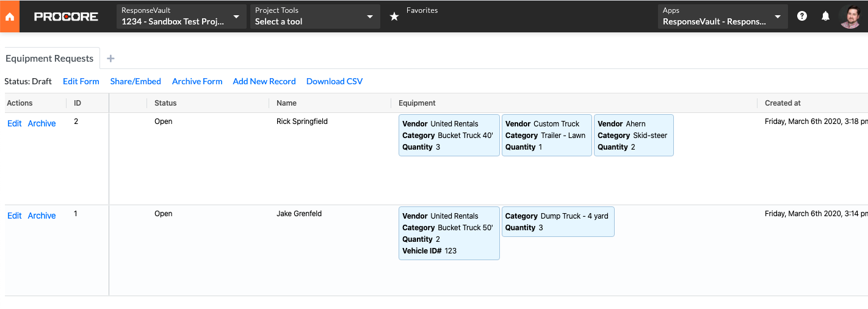Click Archive Form
Viewport: 868px width, 309px height.
[x=197, y=81]
